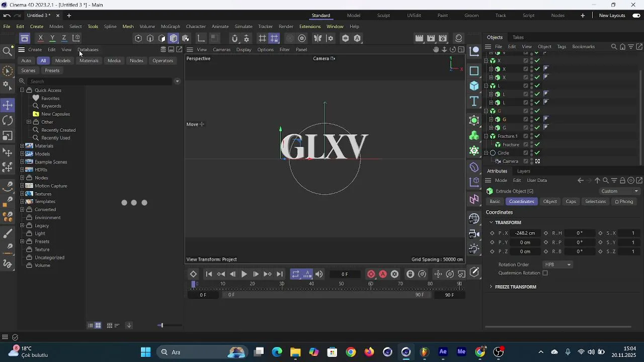Screen dimensions: 644x362
Task: Expand the Presets folder in asset tree
Action: point(22,241)
